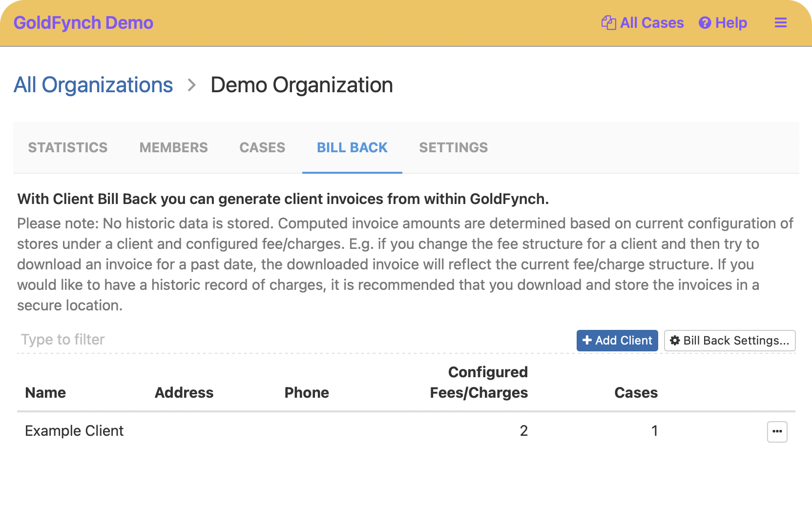Select the Cases tab
Viewport: 812px width, 529px height.
(262, 147)
